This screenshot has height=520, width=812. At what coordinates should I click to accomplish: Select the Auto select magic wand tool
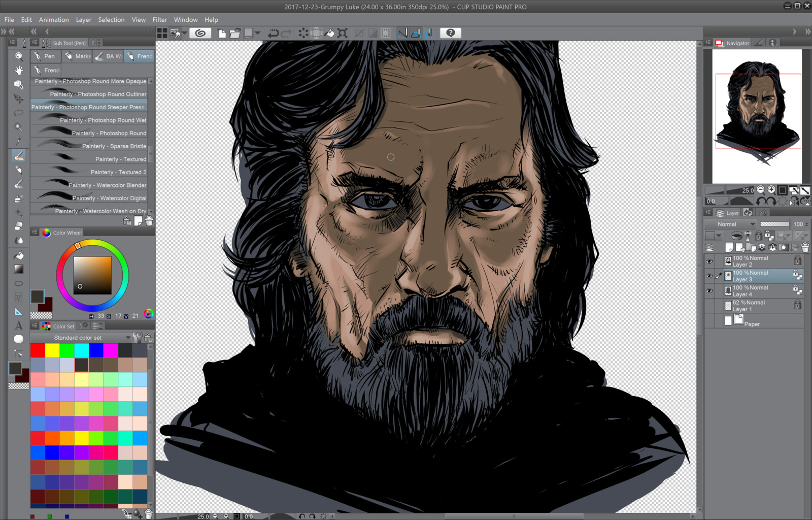coord(19,127)
